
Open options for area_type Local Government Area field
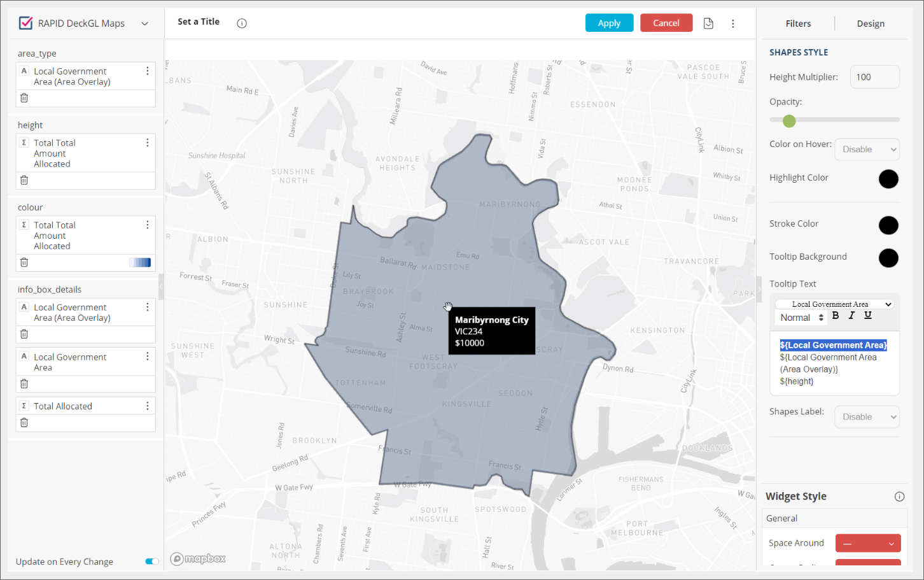[x=148, y=71]
